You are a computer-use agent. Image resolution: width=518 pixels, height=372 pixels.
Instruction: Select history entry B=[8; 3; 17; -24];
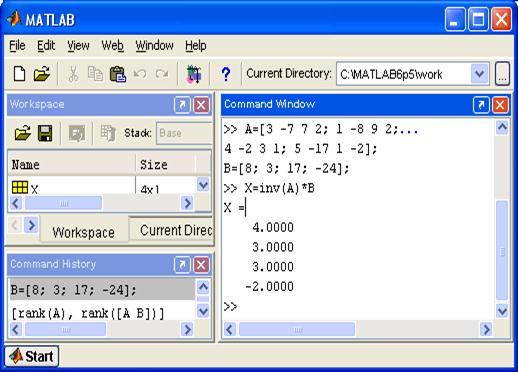click(101, 290)
